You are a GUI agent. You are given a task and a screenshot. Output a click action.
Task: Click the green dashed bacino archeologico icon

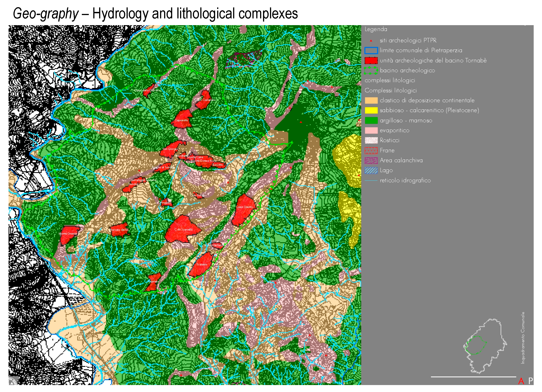coord(371,71)
